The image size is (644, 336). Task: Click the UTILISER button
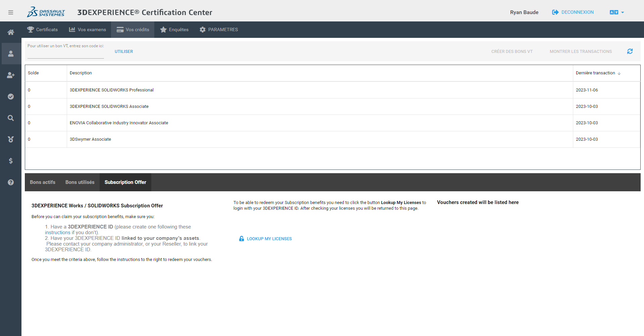(124, 52)
